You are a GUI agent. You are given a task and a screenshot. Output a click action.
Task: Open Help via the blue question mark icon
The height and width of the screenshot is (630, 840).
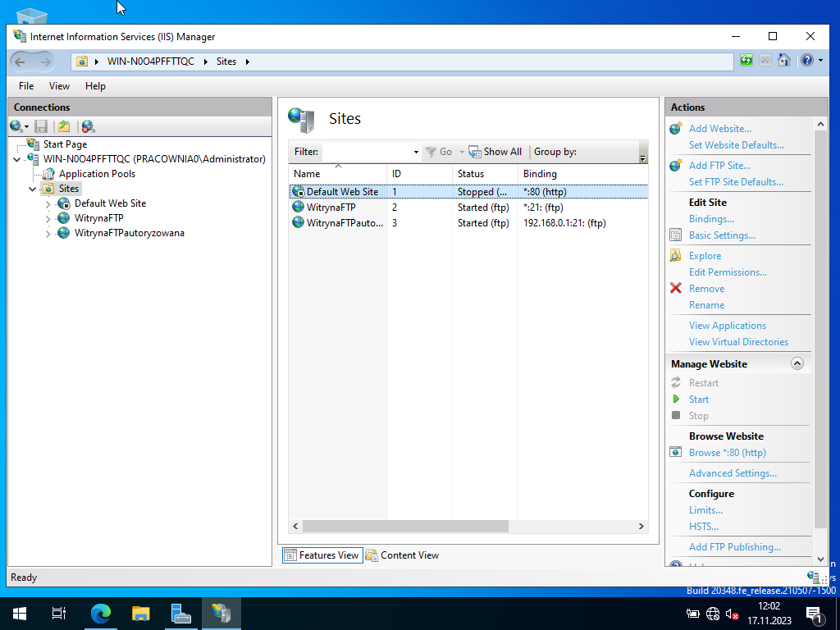pos(807,60)
